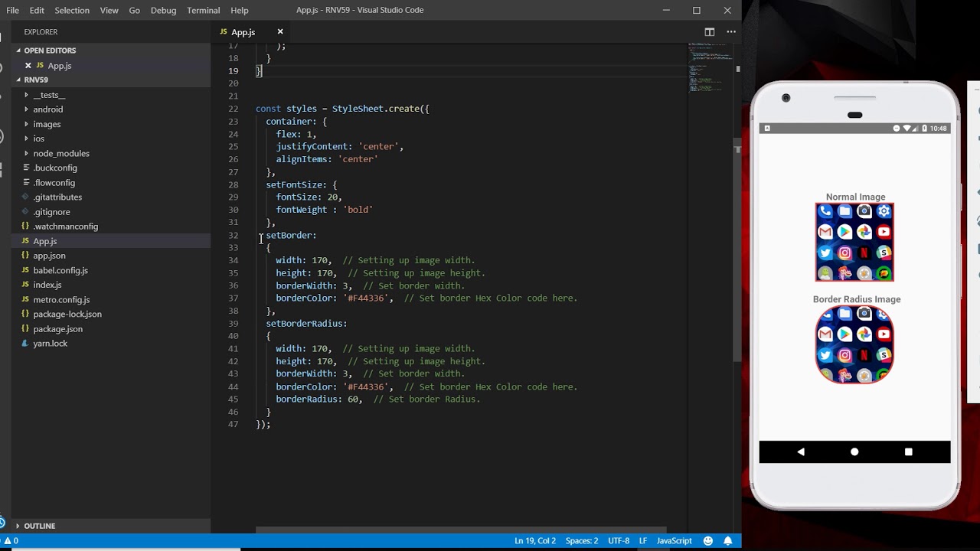Expand the OUTLINE panel
This screenshot has width=980, height=551.
point(39,526)
